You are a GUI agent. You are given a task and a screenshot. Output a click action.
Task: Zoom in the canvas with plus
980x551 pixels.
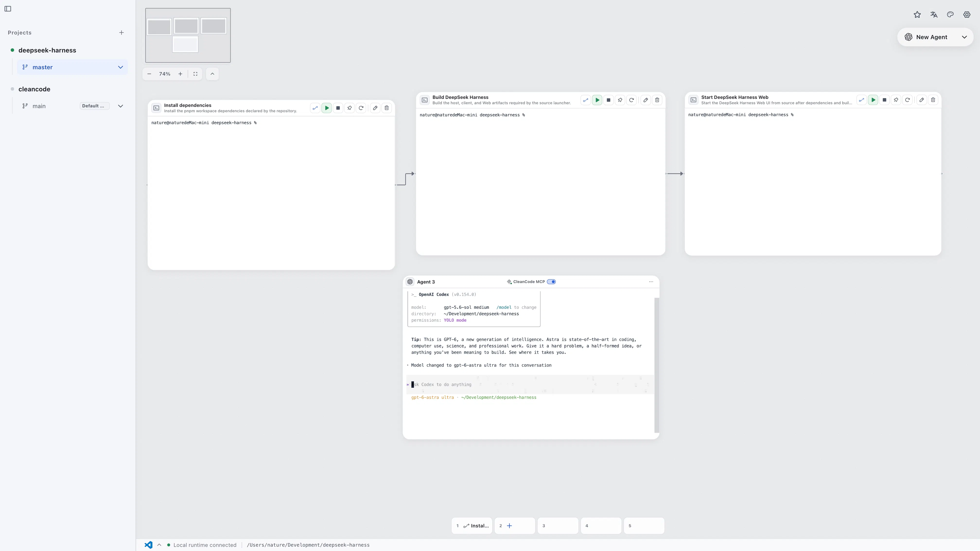(180, 74)
